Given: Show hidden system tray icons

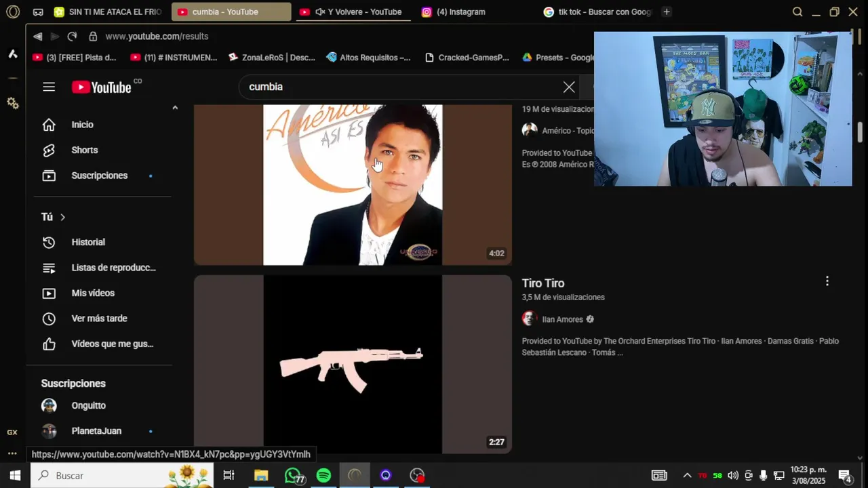Looking at the screenshot, I should click(687, 476).
